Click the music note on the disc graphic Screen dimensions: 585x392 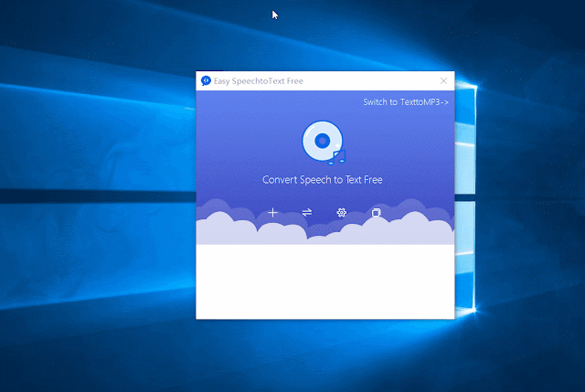pyautogui.click(x=337, y=157)
